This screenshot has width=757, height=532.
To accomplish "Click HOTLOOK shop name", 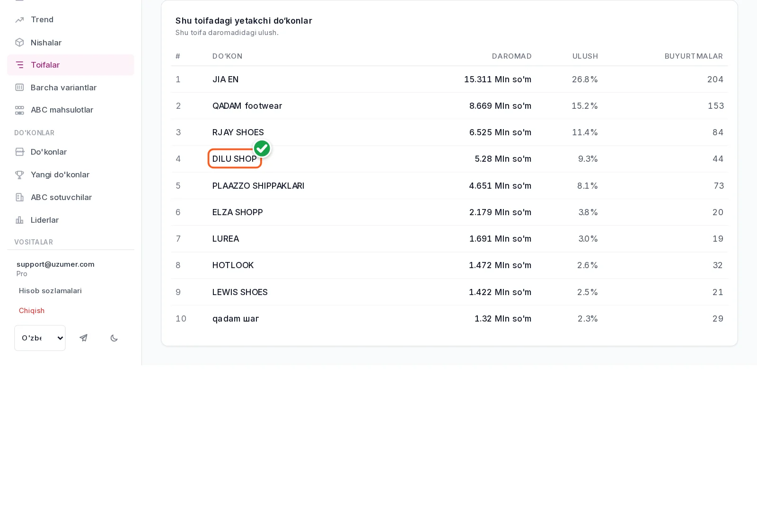I will 233,265.
